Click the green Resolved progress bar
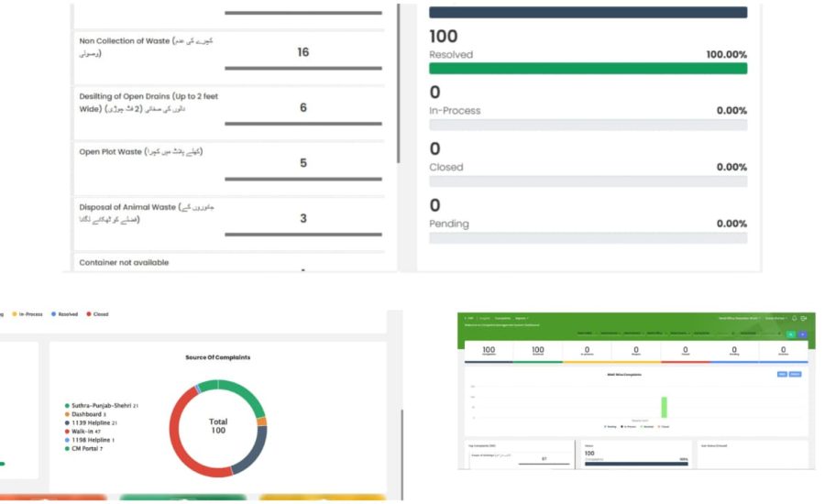Viewport: 825px width, 504px height. [x=588, y=69]
